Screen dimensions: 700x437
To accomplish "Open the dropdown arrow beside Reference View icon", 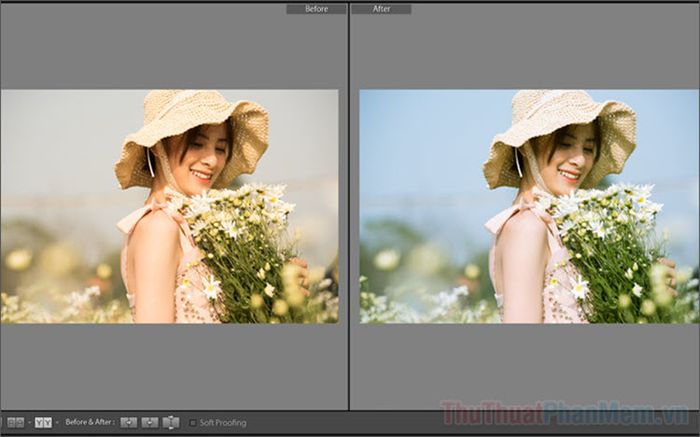I will pyautogui.click(x=29, y=422).
